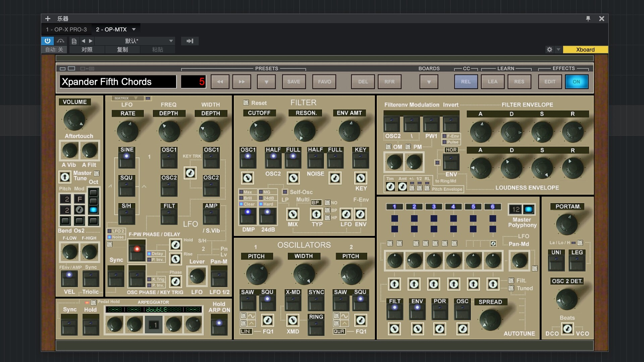This screenshot has width=644, height=362.
Task: Click the preset file document icon
Action: (74, 41)
